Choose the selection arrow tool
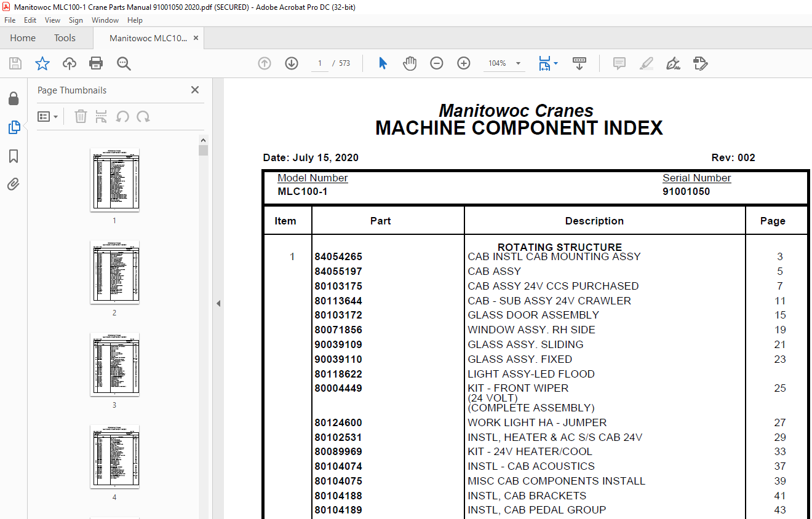The height and width of the screenshot is (519, 812). pyautogui.click(x=383, y=63)
